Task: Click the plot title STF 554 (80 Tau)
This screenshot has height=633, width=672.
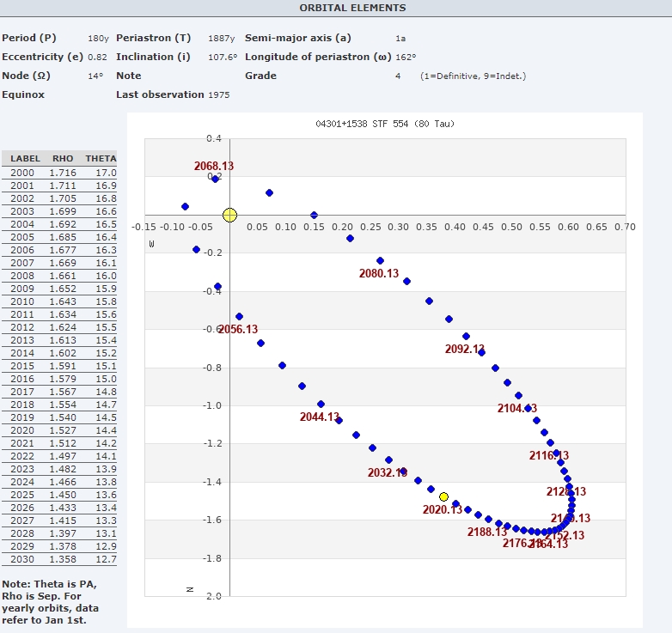Action: point(384,124)
